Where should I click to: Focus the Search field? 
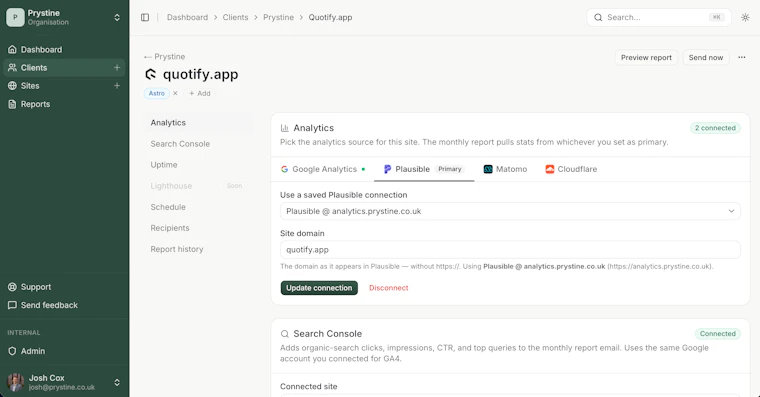(658, 17)
